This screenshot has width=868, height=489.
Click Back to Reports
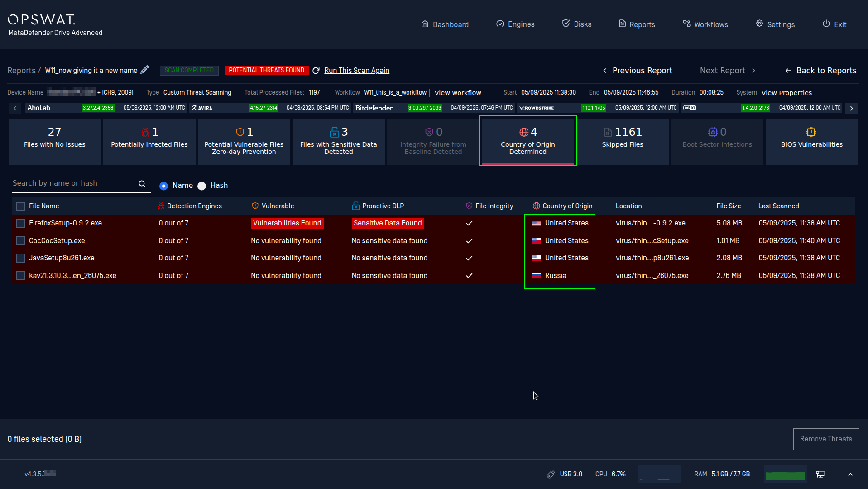pos(820,71)
